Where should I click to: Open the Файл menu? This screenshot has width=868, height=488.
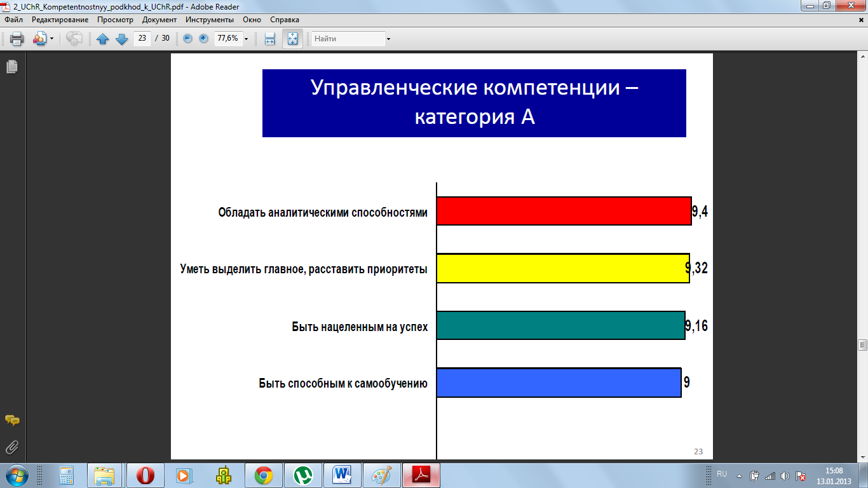(x=13, y=20)
